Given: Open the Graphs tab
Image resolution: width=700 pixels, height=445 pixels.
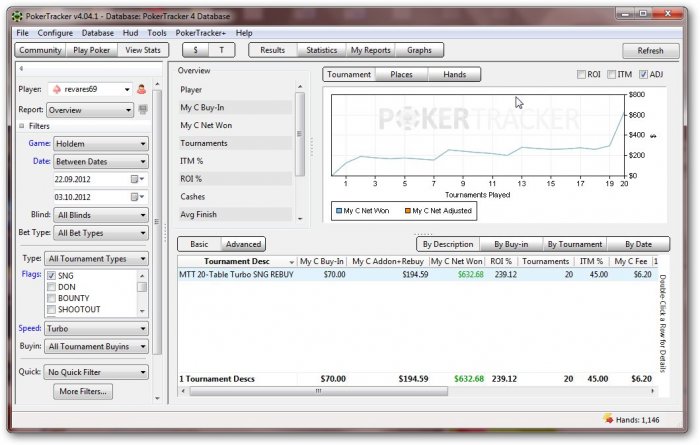Looking at the screenshot, I should tap(419, 50).
